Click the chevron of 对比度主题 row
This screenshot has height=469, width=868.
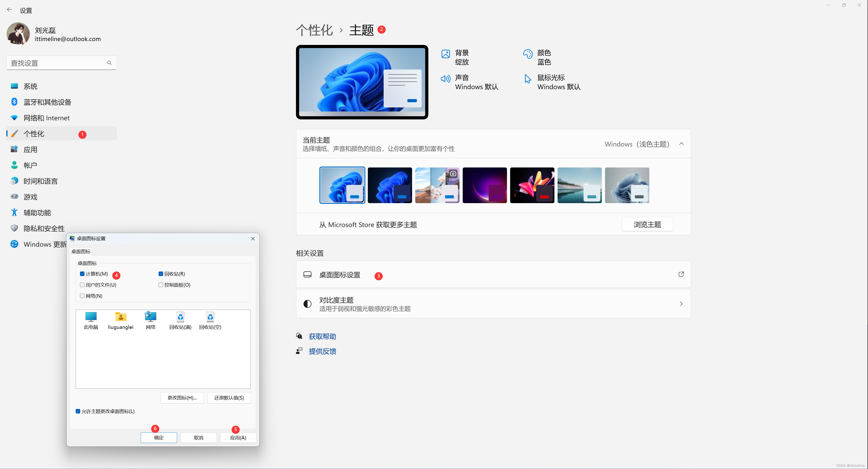click(x=681, y=304)
